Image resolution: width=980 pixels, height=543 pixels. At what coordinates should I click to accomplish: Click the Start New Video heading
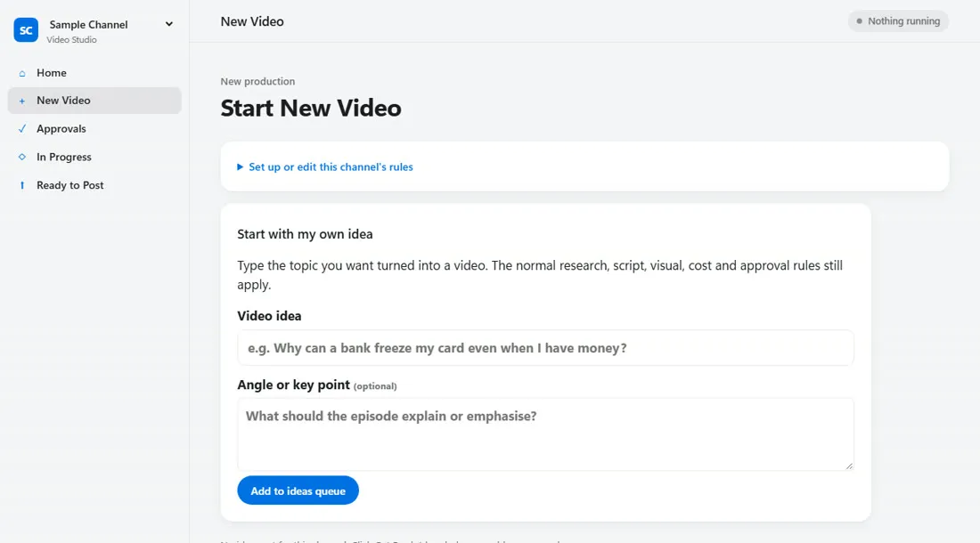click(x=311, y=108)
